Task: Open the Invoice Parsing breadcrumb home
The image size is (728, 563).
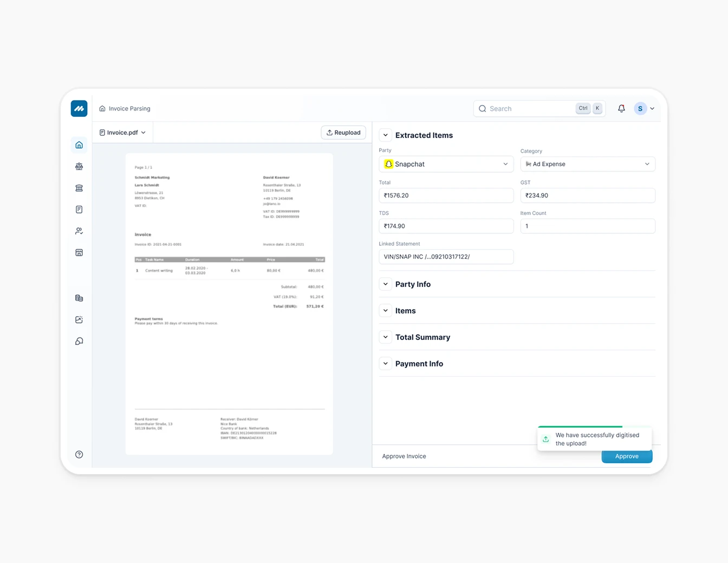Action: (x=124, y=108)
